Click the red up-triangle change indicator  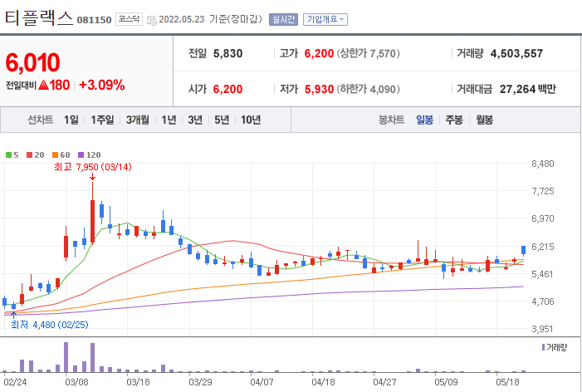(x=43, y=85)
